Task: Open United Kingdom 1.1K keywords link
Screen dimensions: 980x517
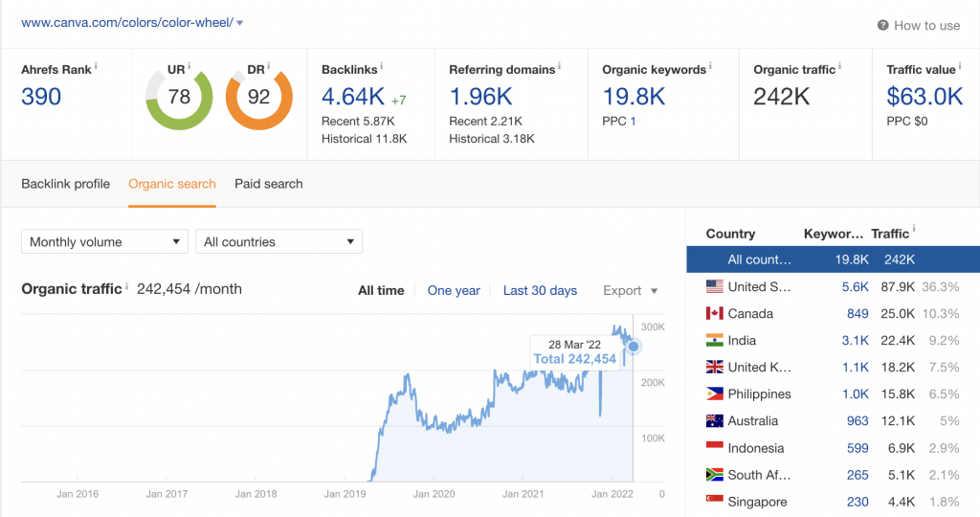Action: click(x=855, y=368)
